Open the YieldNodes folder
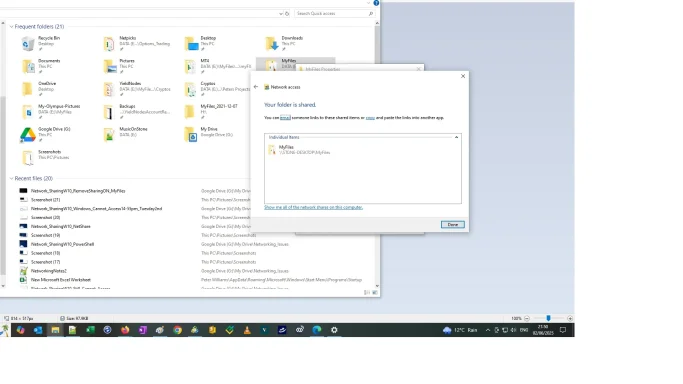 [109, 89]
